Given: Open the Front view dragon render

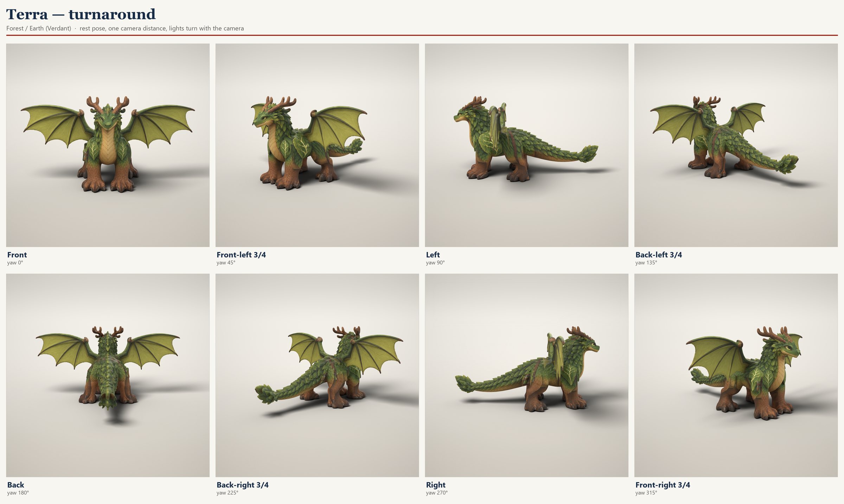Looking at the screenshot, I should point(108,145).
